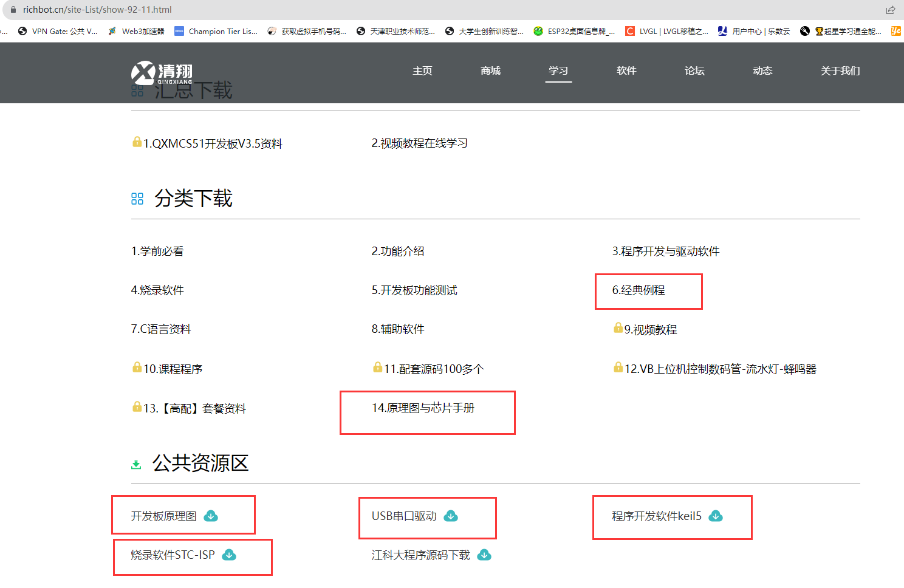This screenshot has width=904, height=588.
Task: Open the 用户中心 | 乐数云 bookmark
Action: 754,31
